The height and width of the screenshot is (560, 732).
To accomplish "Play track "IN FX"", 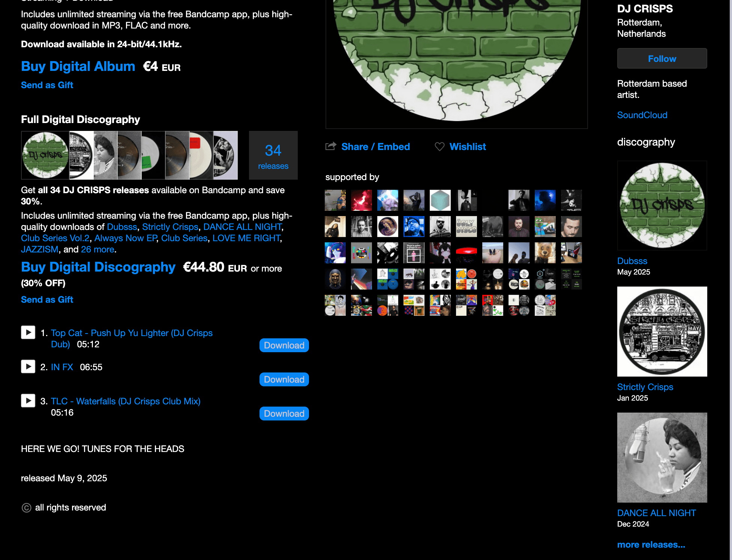I will click(x=28, y=366).
